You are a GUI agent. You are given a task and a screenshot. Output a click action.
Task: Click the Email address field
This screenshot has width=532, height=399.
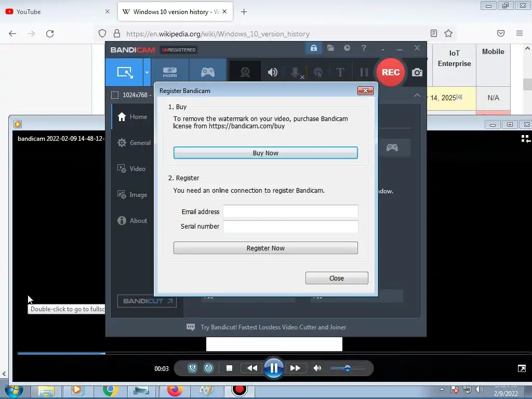290,211
